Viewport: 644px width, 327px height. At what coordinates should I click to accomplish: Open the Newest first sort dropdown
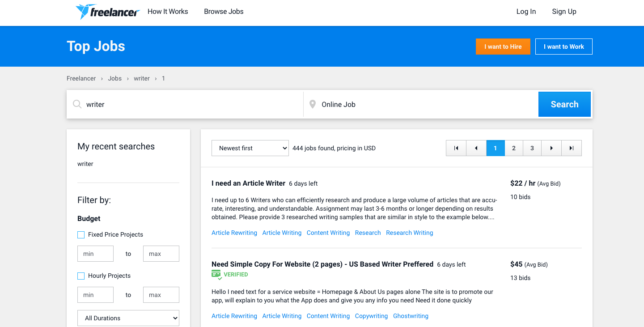click(x=250, y=148)
